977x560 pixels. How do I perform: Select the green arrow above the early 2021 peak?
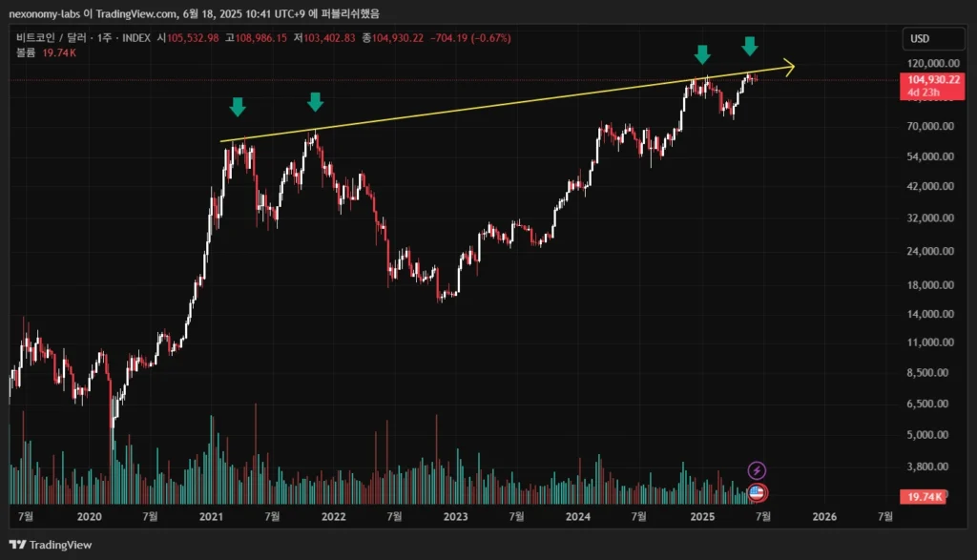pyautogui.click(x=238, y=106)
